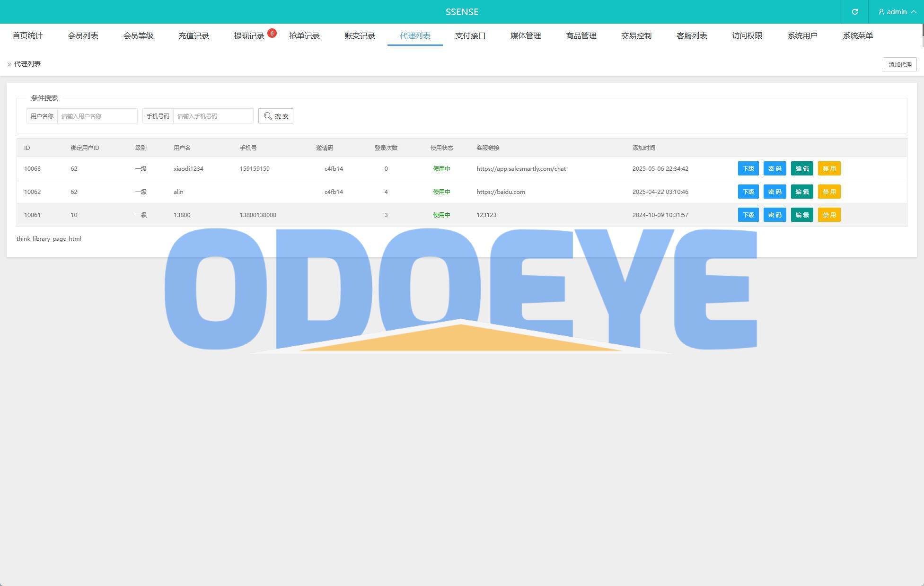Image resolution: width=924 pixels, height=586 pixels.
Task: Open the 充值记录 tab
Action: click(194, 35)
